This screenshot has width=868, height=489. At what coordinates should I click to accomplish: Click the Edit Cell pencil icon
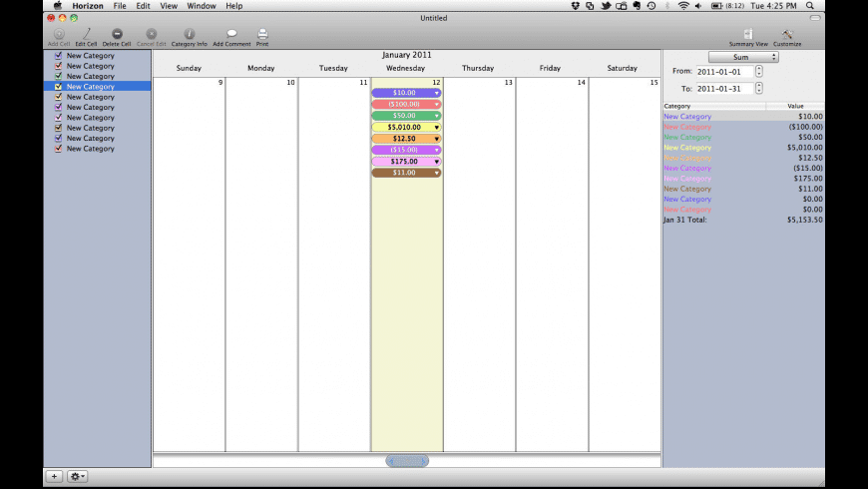86,34
